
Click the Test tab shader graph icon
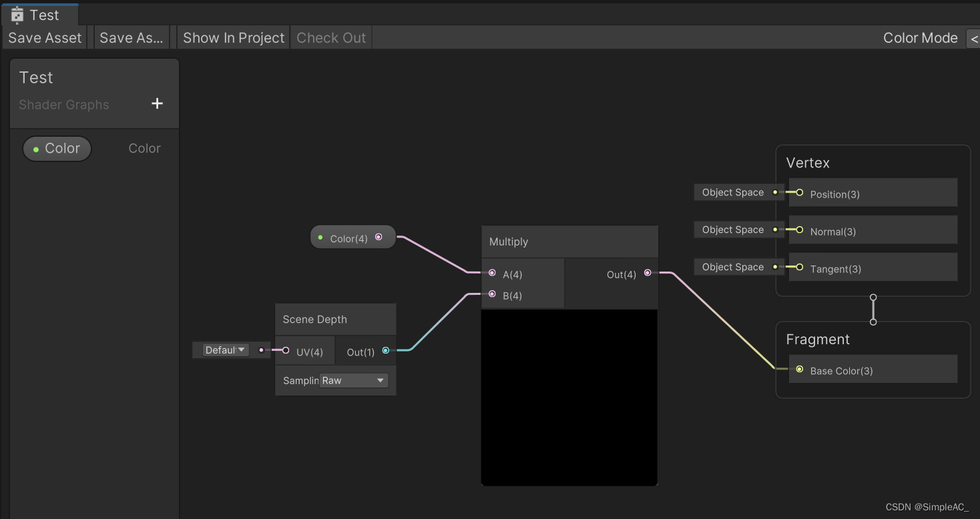pyautogui.click(x=17, y=15)
